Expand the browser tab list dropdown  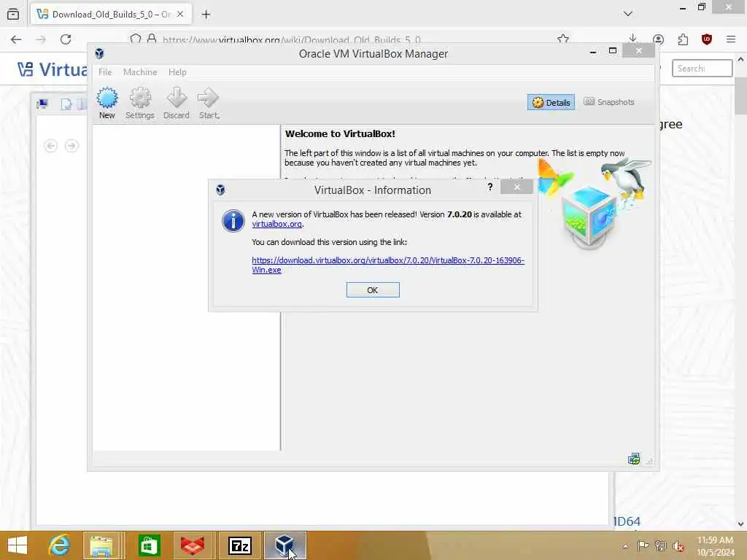(628, 14)
